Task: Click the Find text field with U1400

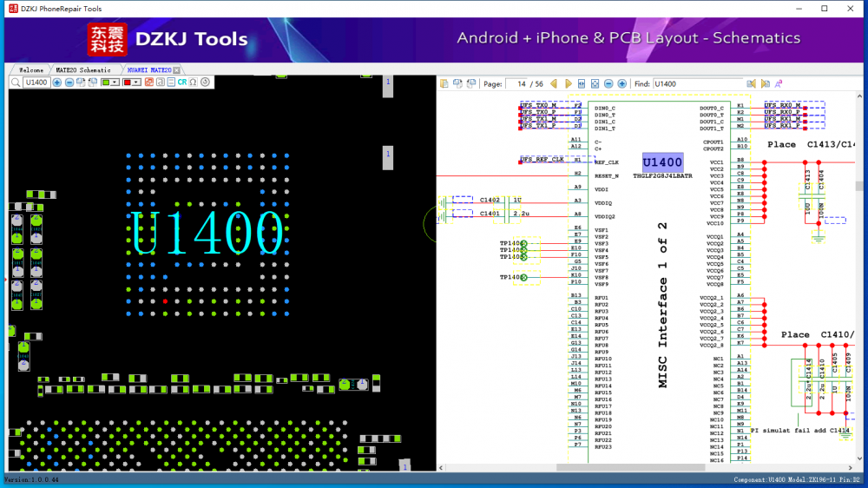Action: click(697, 84)
